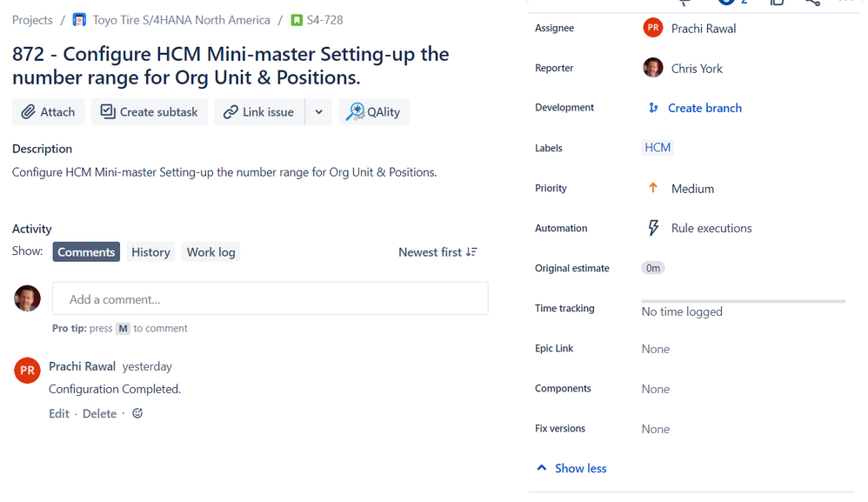Click the Assignee value Prachi Rawal

tap(704, 28)
